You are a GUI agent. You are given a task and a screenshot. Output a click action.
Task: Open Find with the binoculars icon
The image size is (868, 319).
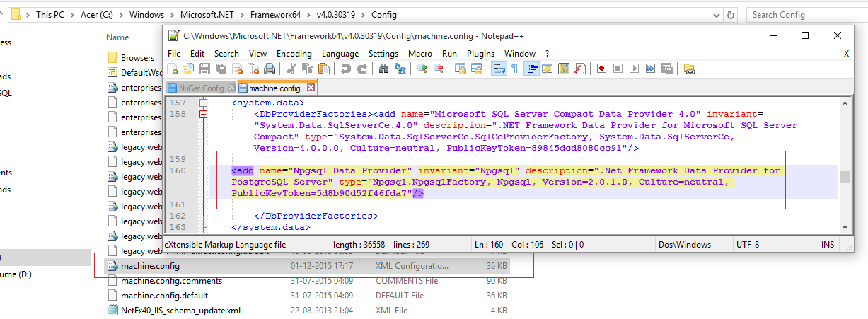click(x=383, y=69)
